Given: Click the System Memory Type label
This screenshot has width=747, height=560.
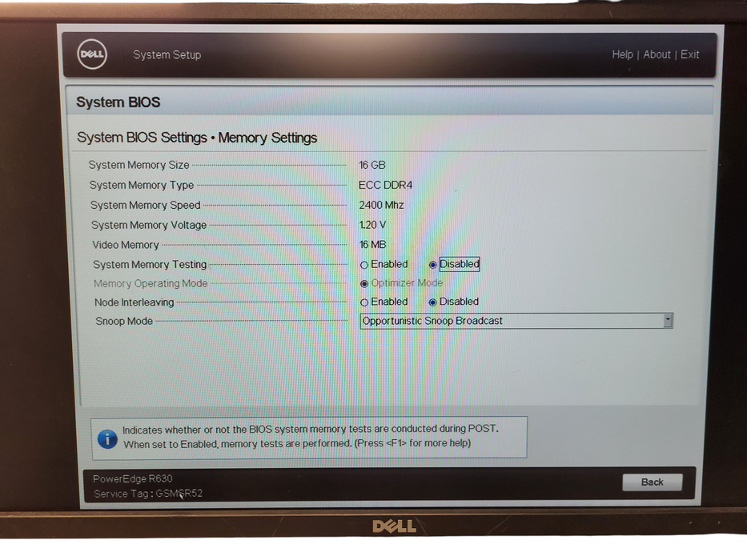Looking at the screenshot, I should 142,185.
